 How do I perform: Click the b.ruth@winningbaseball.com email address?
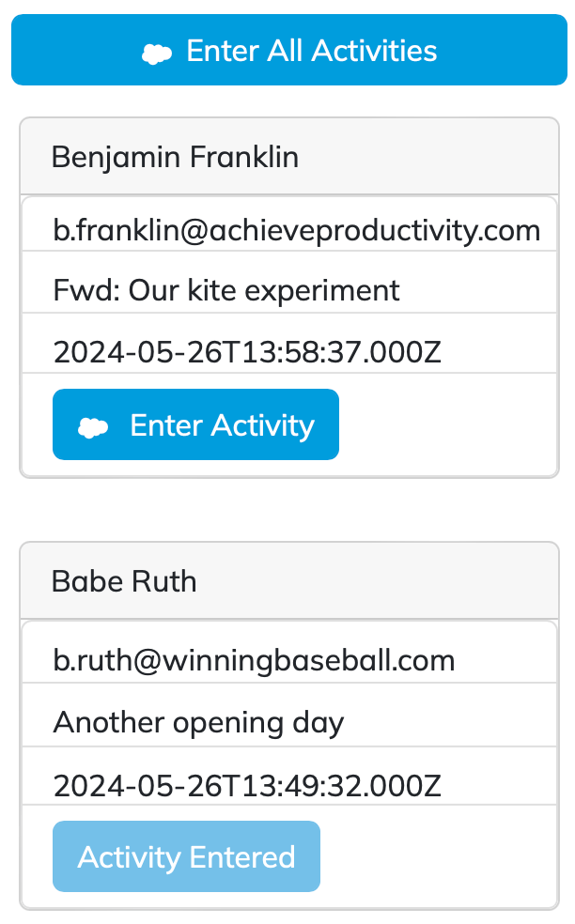[254, 660]
